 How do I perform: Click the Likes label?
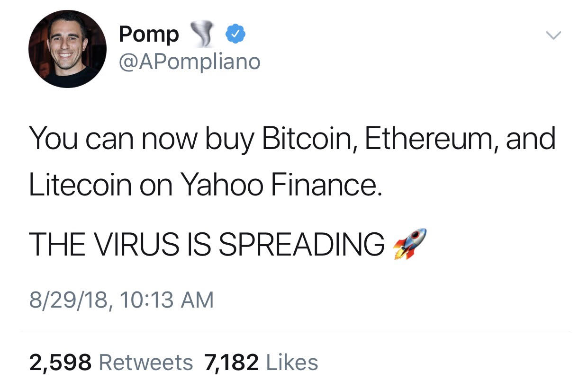coord(292,362)
